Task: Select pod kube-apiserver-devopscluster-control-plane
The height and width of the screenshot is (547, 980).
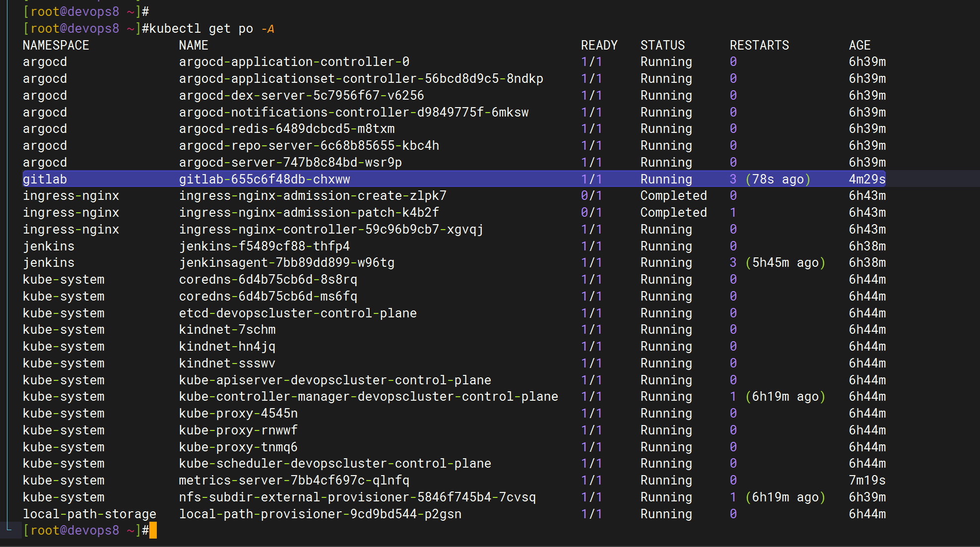Action: [335, 380]
